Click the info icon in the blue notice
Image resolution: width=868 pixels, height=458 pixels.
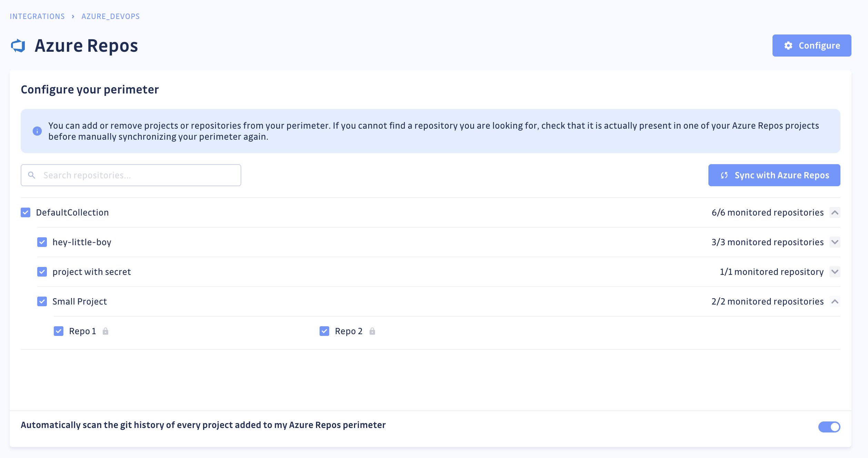point(37,131)
